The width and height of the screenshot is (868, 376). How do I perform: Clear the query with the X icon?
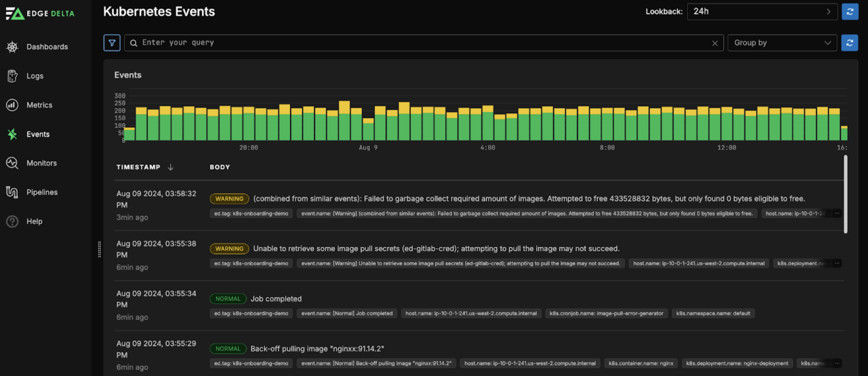(x=715, y=43)
